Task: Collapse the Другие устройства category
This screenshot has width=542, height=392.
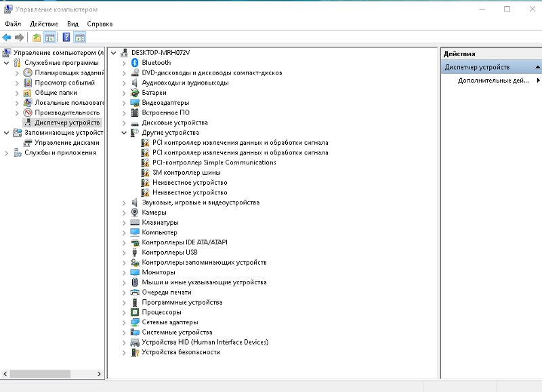Action: pyautogui.click(x=124, y=133)
